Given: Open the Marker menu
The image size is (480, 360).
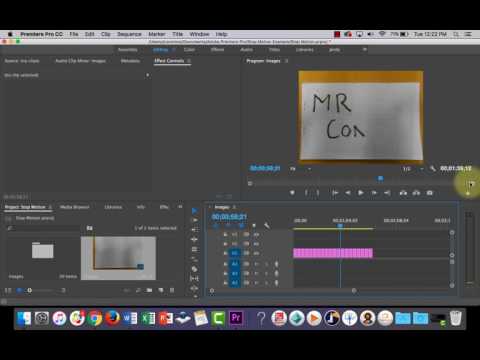Looking at the screenshot, I should 157,34.
